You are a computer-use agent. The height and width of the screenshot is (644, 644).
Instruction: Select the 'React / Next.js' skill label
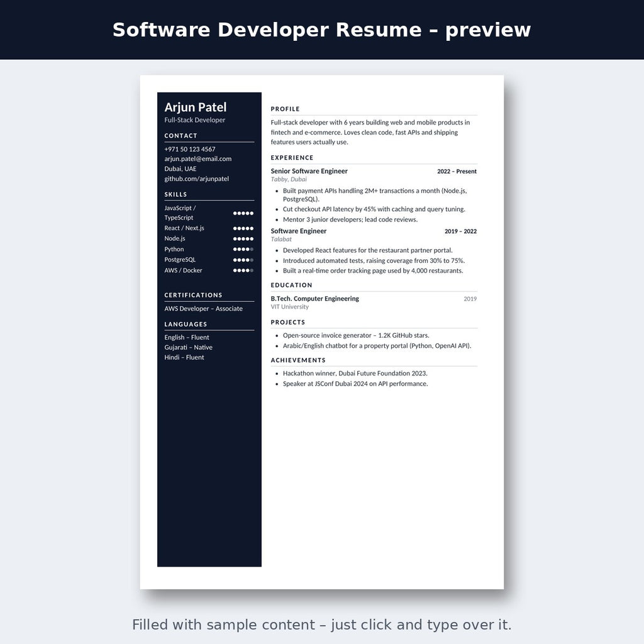pyautogui.click(x=184, y=228)
